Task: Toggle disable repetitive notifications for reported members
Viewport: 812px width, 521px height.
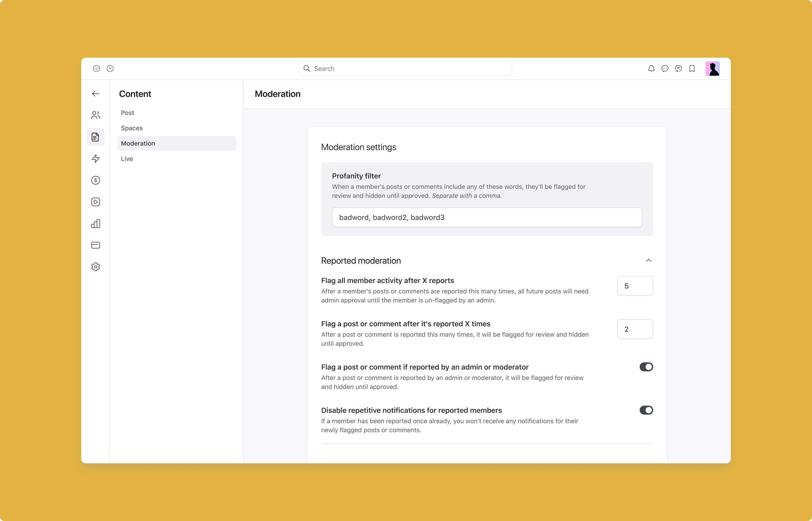Action: click(x=646, y=410)
